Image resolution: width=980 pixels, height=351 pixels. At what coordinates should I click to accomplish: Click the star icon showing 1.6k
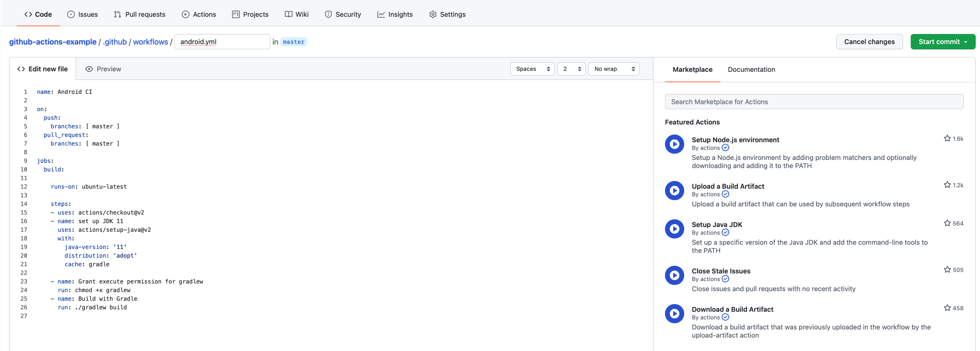click(x=947, y=138)
